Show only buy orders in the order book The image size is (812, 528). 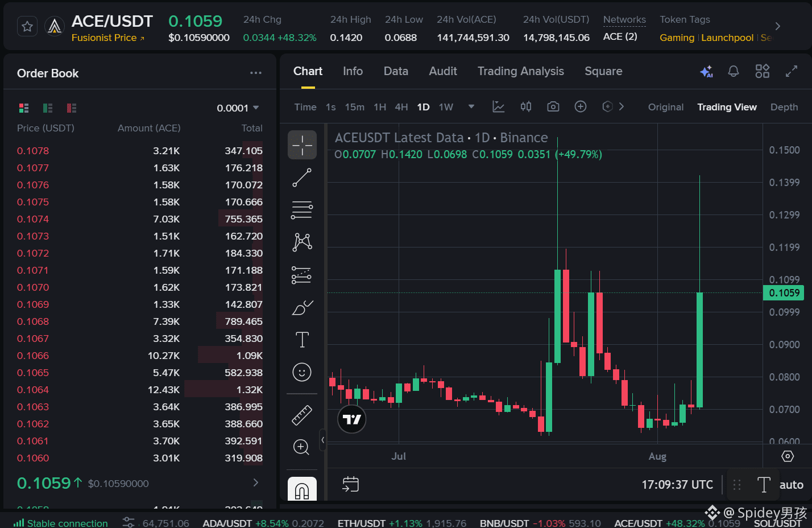[48, 108]
